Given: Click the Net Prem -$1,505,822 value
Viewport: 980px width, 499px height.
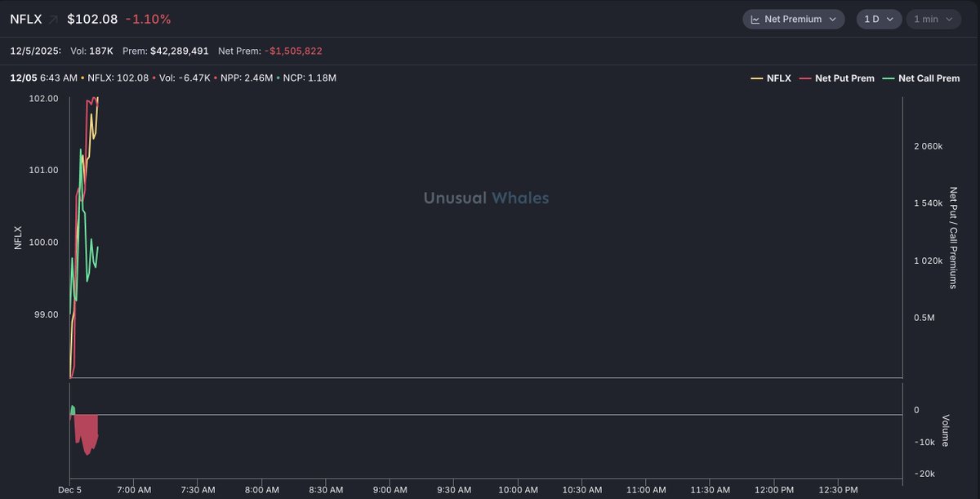Looking at the screenshot, I should tap(293, 51).
